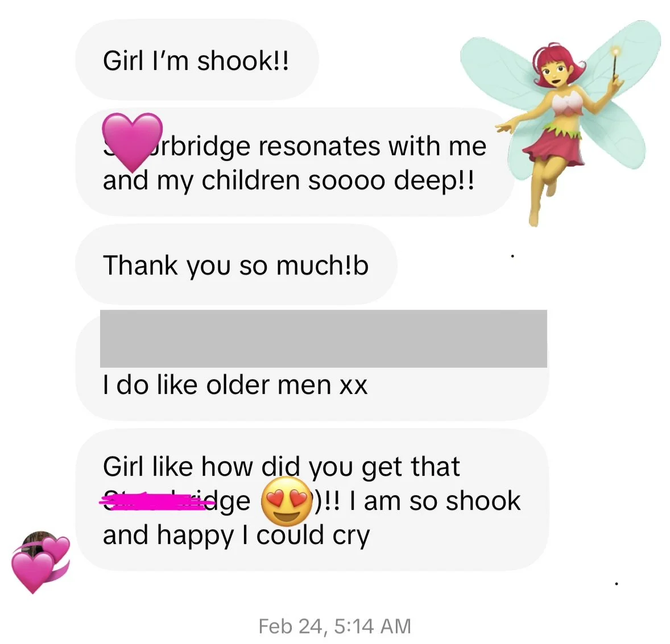The width and height of the screenshot is (670, 644).
Task: Select the 'Girl I'm shook!!' message bubble
Action: coord(197,60)
